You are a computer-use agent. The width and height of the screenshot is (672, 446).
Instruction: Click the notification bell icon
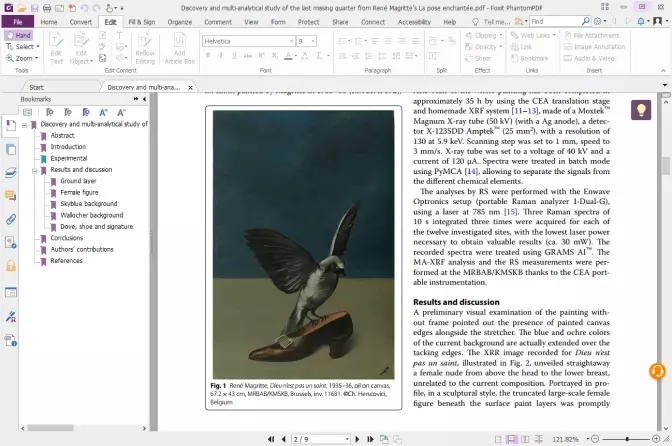coord(641,21)
